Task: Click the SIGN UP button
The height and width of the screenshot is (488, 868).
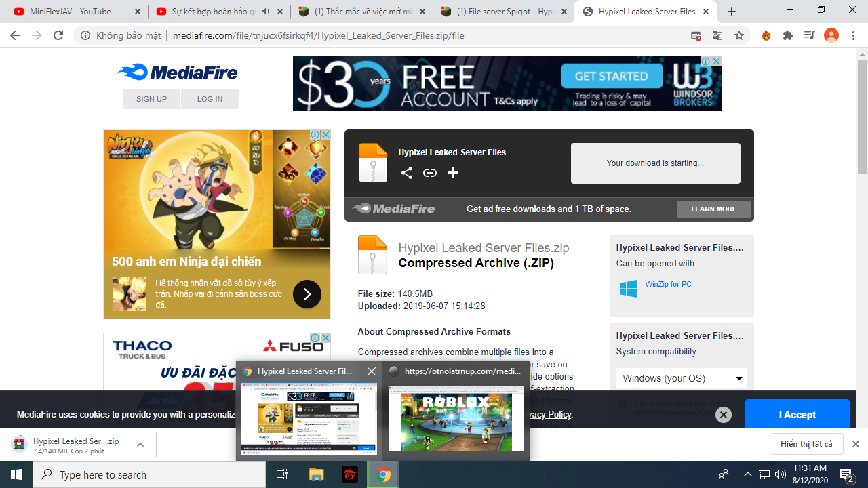Action: click(x=151, y=99)
